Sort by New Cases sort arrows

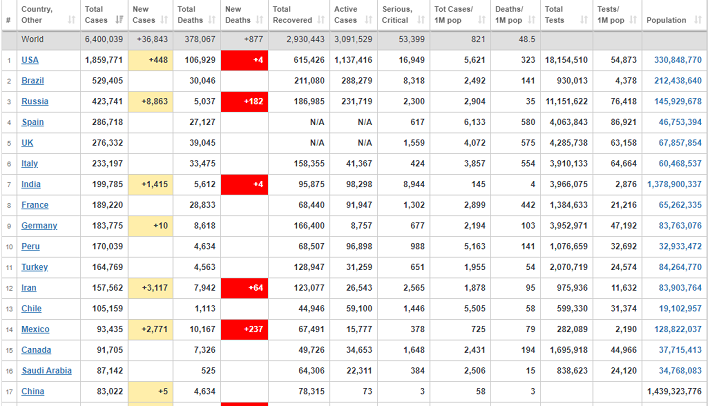164,20
